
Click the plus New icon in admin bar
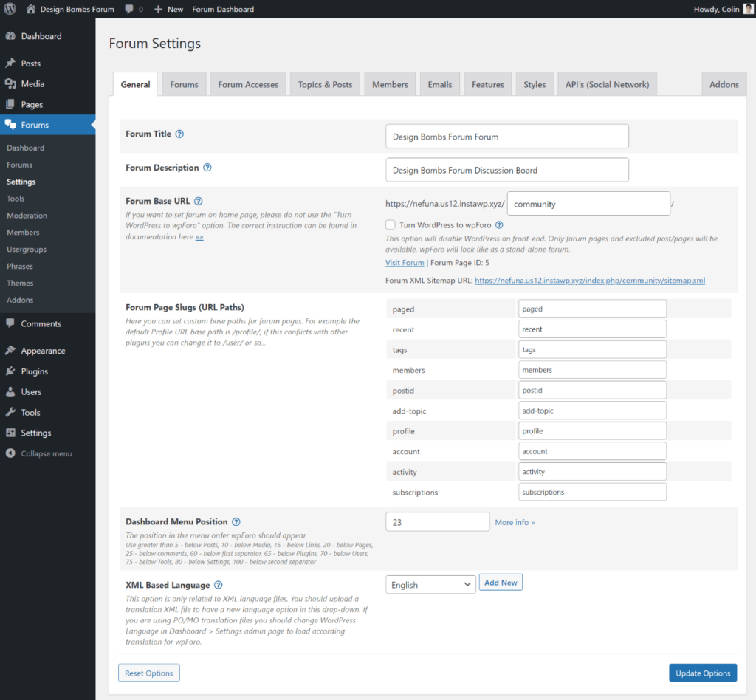(x=158, y=9)
